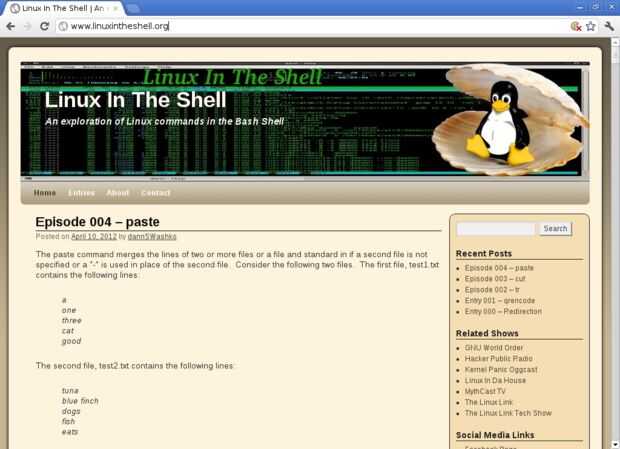Image resolution: width=620 pixels, height=449 pixels.
Task: Select the Linux In The Shell browser tab
Action: click(x=63, y=8)
